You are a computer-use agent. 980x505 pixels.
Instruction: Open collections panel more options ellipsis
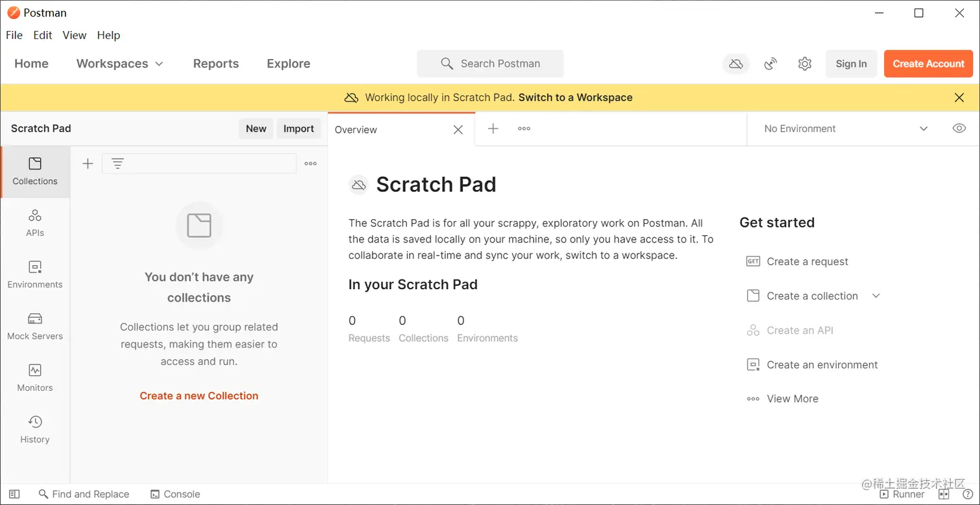[x=310, y=163]
